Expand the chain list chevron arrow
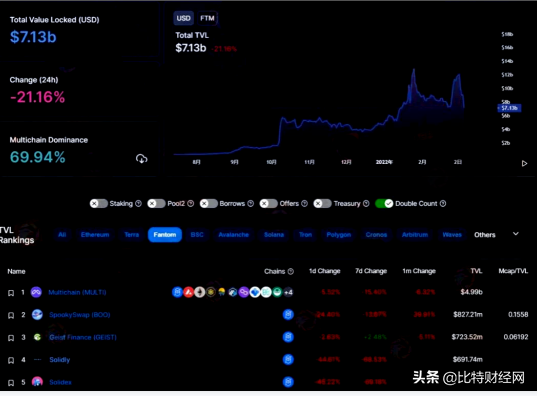537x396 pixels. pyautogui.click(x=516, y=234)
